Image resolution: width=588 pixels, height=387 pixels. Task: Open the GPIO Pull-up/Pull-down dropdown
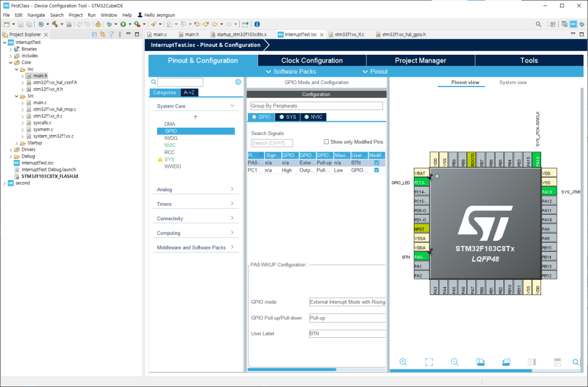347,318
